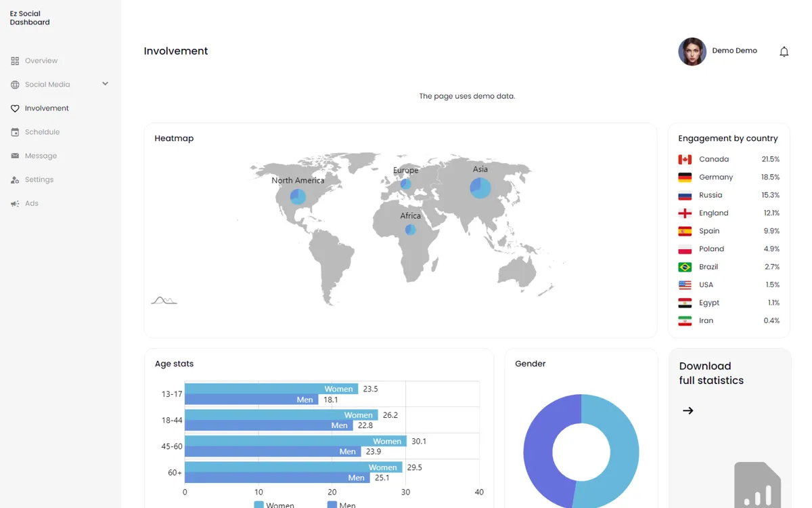Click the Men bar for 13-17

click(252, 400)
